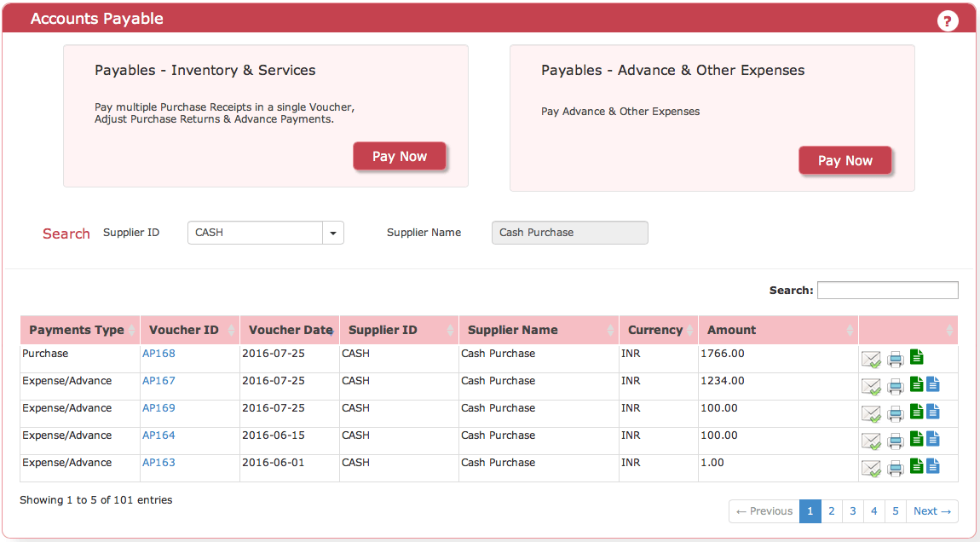Open the green document icon for AP163

[x=916, y=466]
